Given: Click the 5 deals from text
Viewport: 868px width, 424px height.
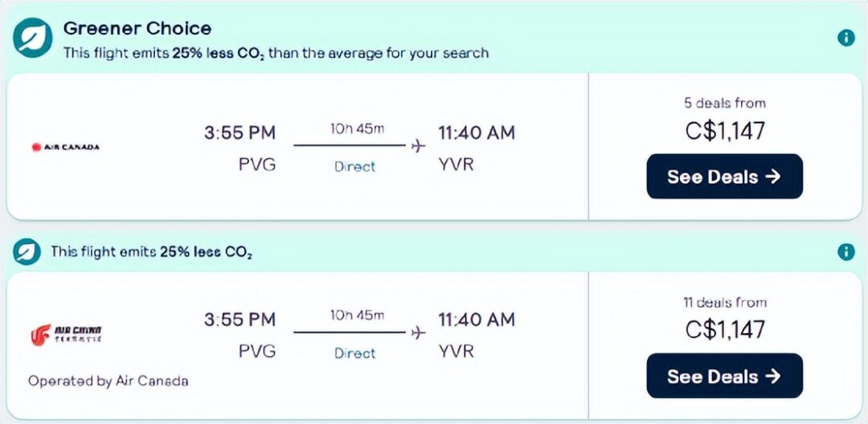Looking at the screenshot, I should click(725, 103).
